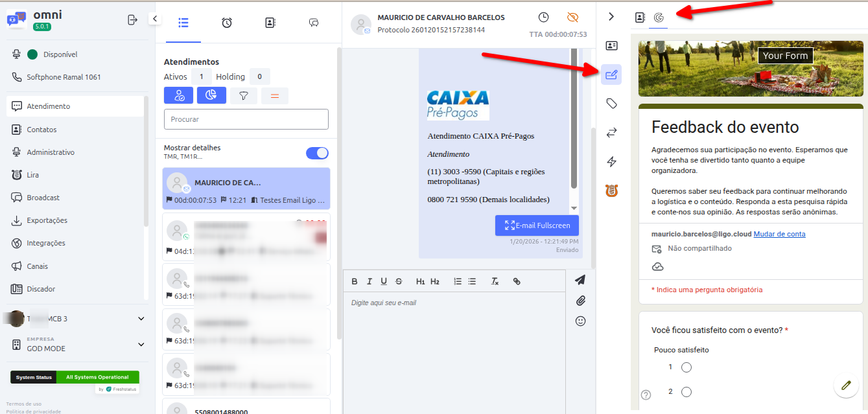Select the lightning bolt icon in right toolbar
The image size is (868, 414).
(611, 161)
